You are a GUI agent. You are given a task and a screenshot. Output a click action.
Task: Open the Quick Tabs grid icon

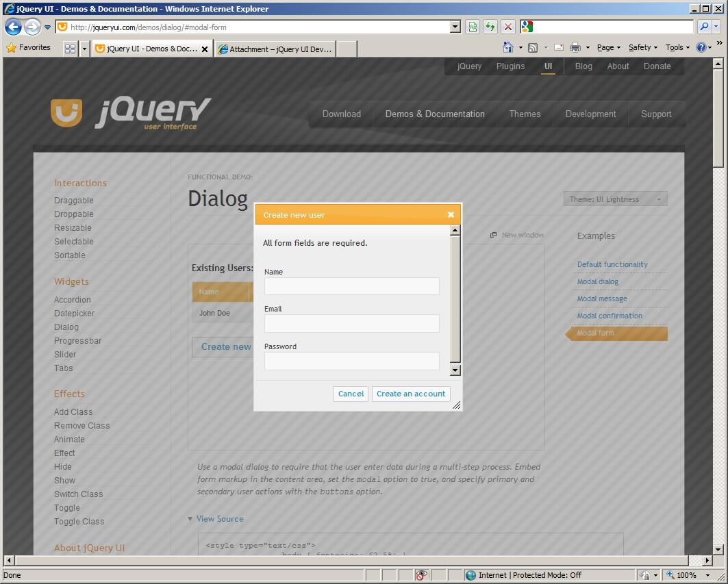pyautogui.click(x=70, y=49)
